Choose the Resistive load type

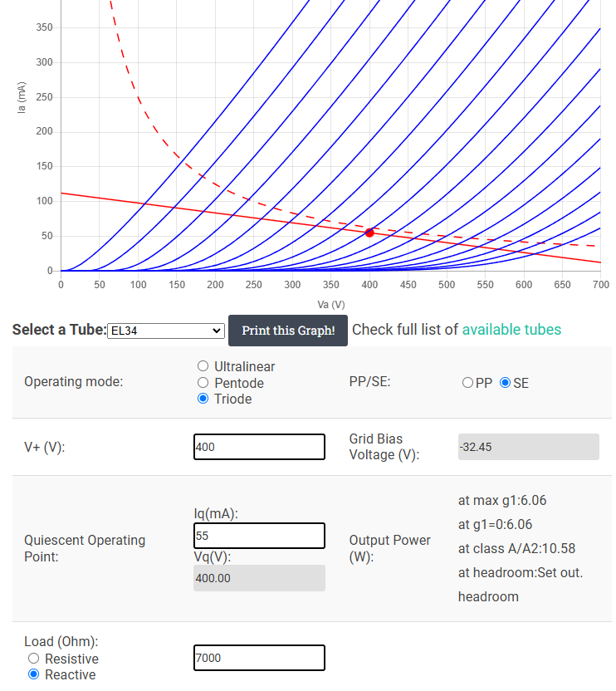34,659
